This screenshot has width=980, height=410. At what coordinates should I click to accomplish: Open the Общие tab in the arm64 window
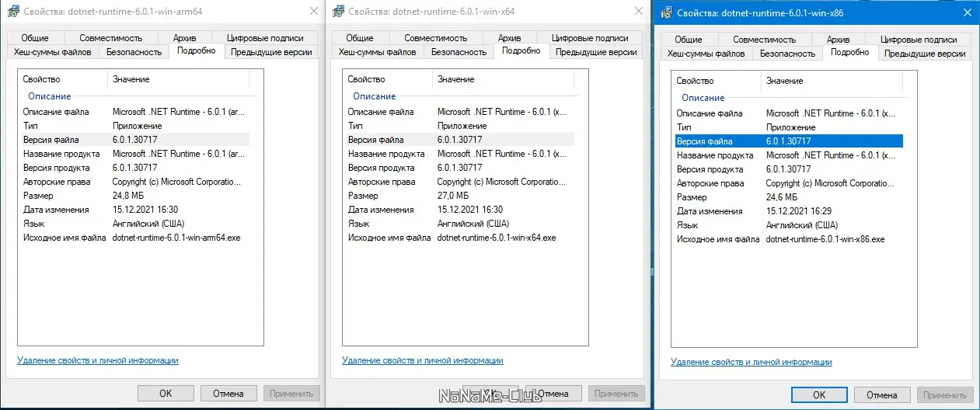tap(35, 38)
